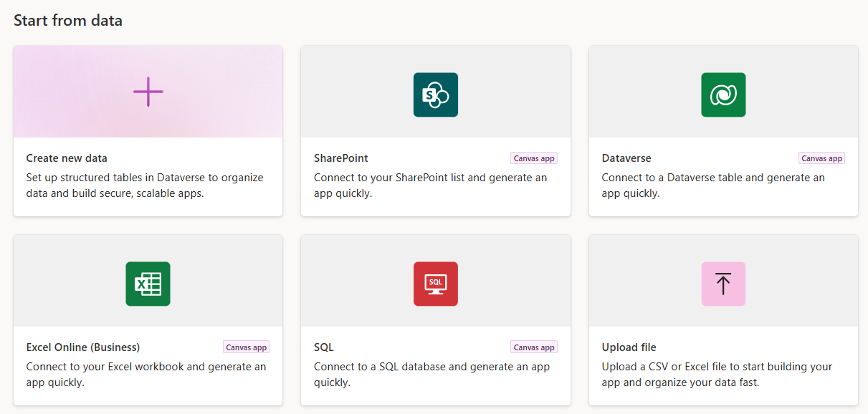This screenshot has height=414, width=868.
Task: Open the Create new data card title
Action: (67, 158)
